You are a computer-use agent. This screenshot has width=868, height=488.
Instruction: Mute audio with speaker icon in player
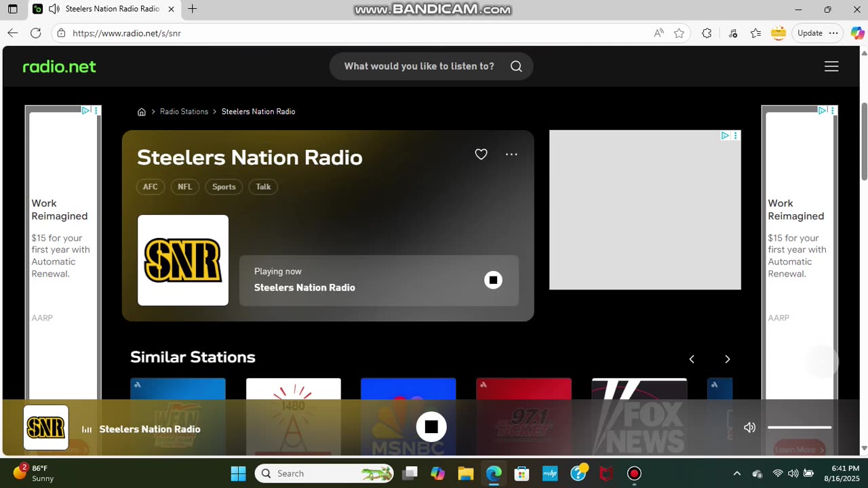coord(749,428)
